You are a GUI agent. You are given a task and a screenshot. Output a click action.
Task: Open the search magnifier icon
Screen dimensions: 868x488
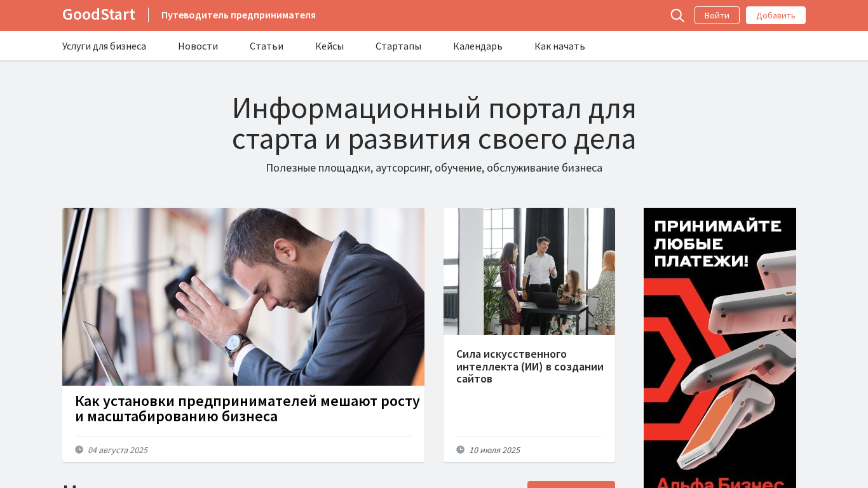tap(677, 15)
